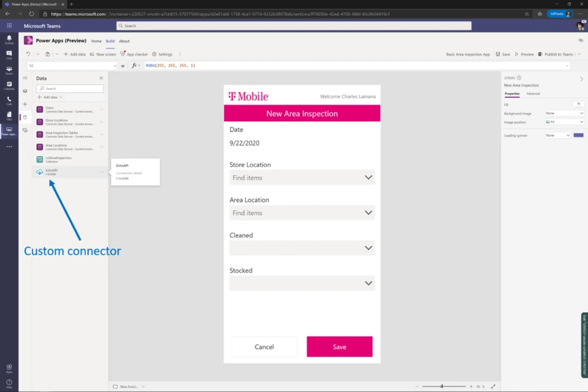Click the Activity bell icon in Teams sidebar

click(8, 39)
